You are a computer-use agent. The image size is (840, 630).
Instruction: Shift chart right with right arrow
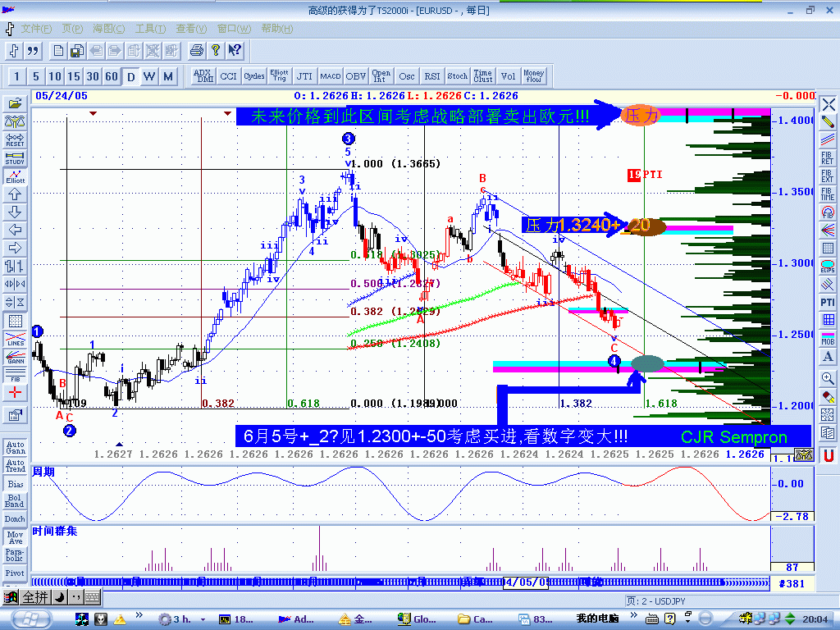coord(15,248)
